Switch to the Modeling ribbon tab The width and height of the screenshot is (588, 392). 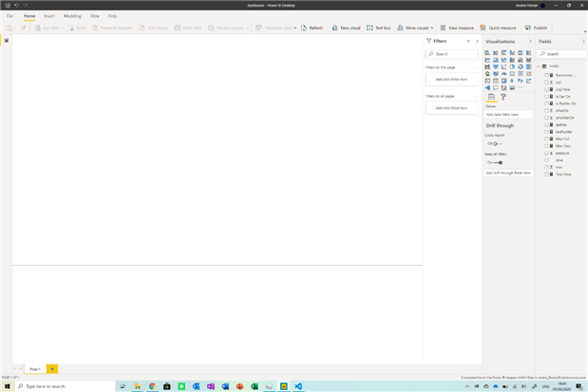[72, 16]
